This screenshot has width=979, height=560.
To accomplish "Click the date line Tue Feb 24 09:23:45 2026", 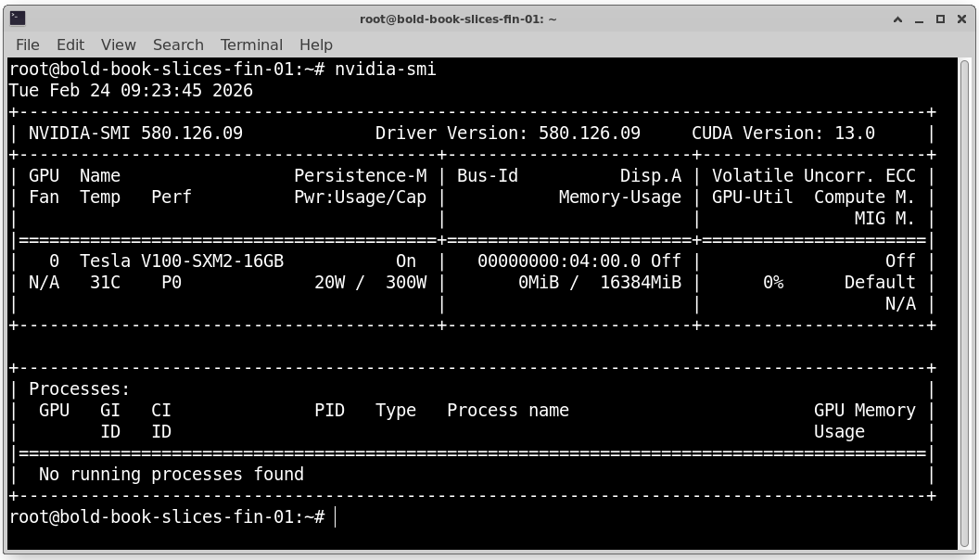I will [x=131, y=91].
